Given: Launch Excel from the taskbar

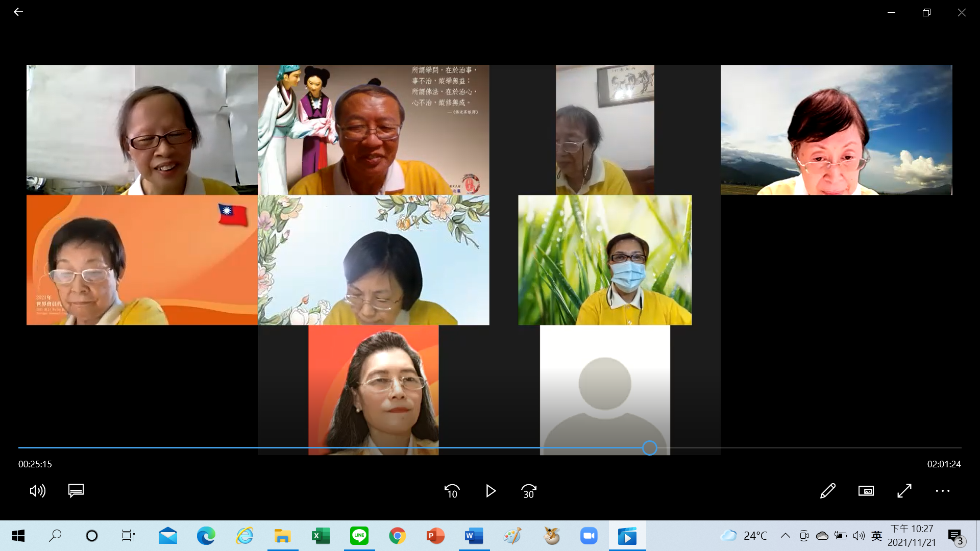Looking at the screenshot, I should pos(321,536).
